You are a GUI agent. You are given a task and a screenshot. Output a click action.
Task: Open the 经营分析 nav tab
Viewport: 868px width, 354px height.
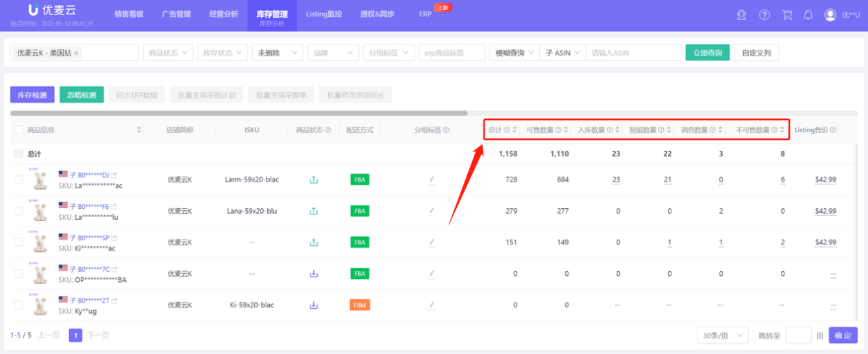(x=223, y=14)
